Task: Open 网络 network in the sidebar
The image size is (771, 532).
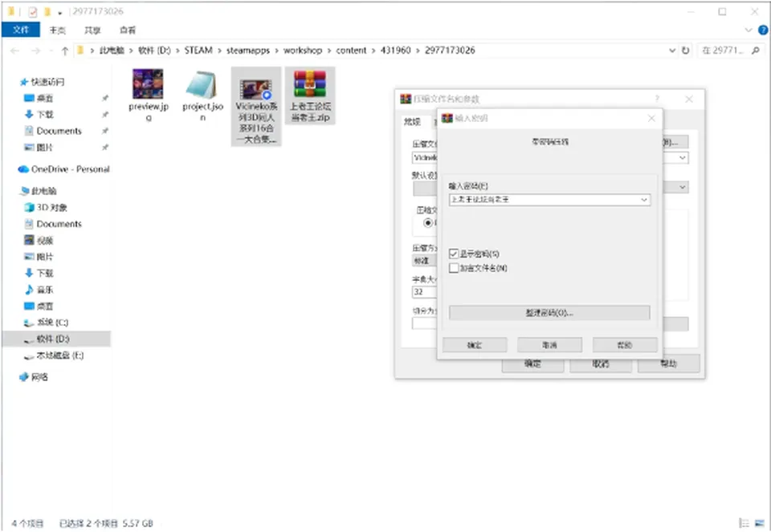Action: [x=34, y=377]
